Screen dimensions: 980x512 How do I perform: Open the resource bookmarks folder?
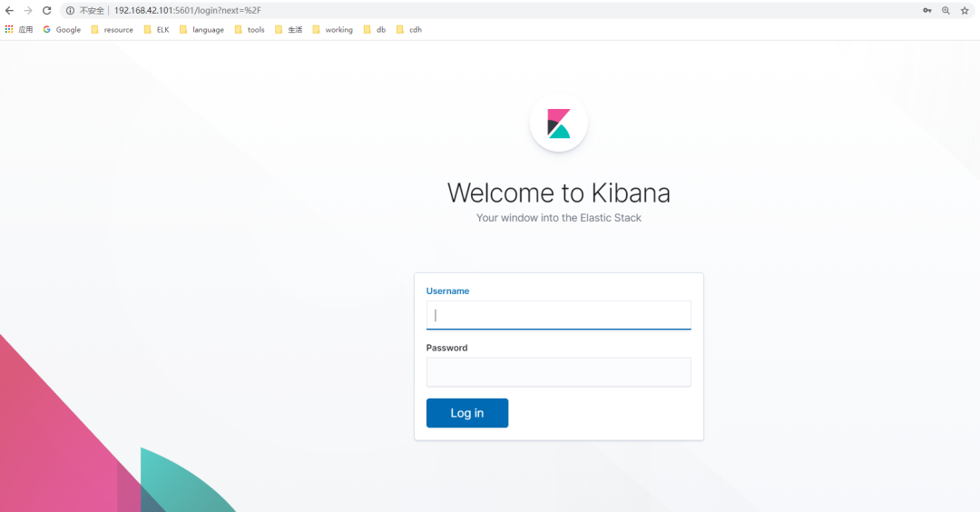[112, 29]
